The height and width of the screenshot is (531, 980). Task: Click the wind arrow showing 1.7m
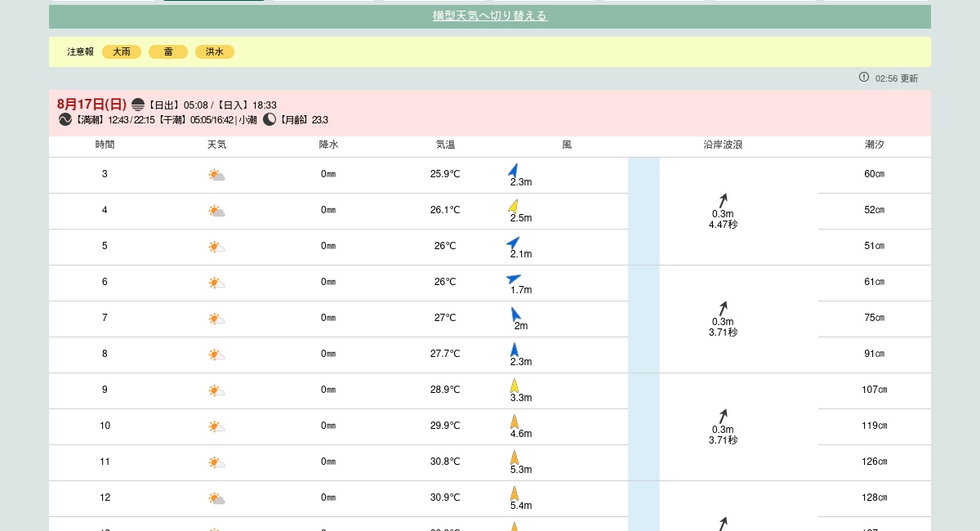[x=513, y=279]
